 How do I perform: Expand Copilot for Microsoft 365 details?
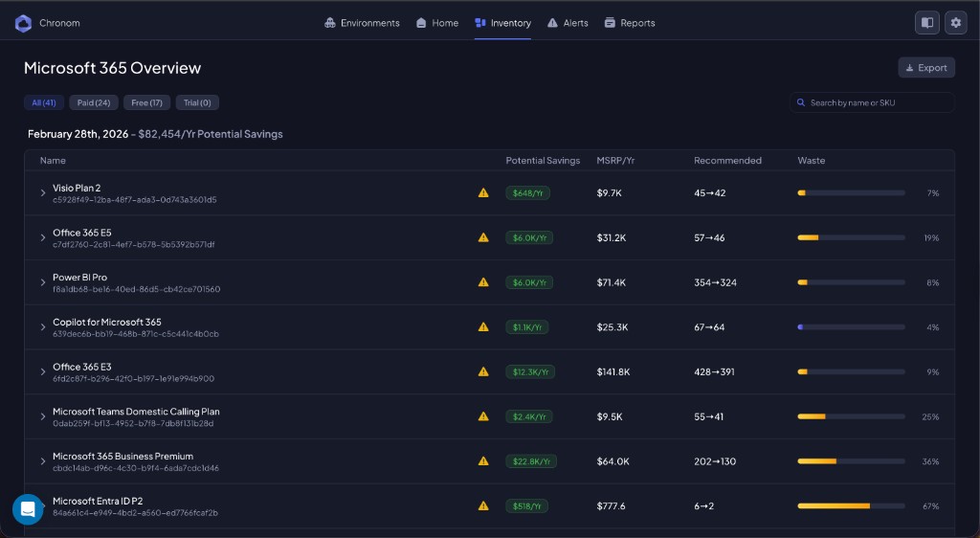[x=43, y=327]
